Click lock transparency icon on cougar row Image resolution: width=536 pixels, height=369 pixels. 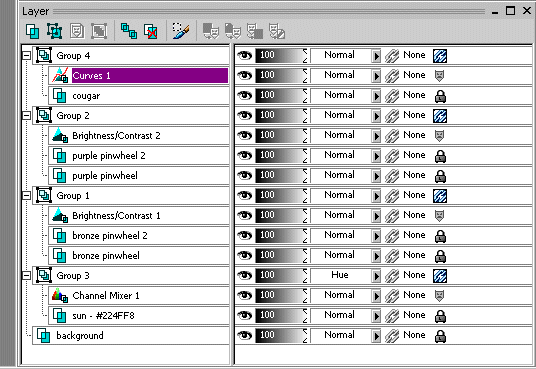point(440,96)
